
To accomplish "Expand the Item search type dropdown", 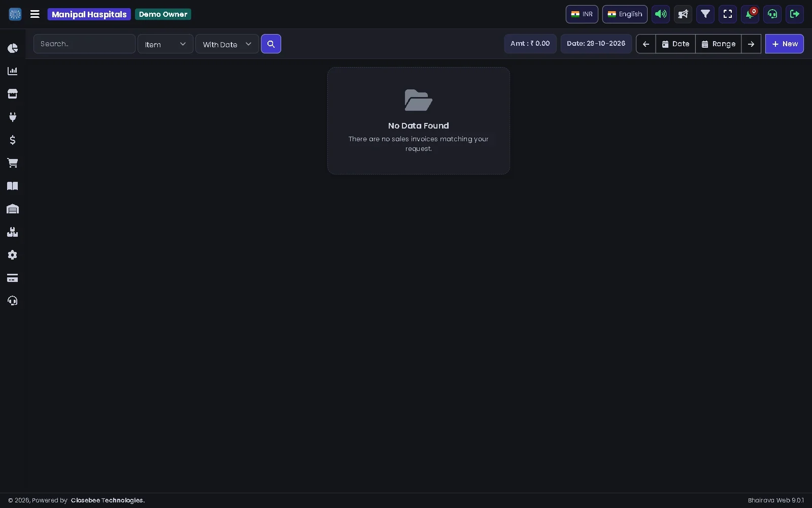I will click(x=165, y=44).
